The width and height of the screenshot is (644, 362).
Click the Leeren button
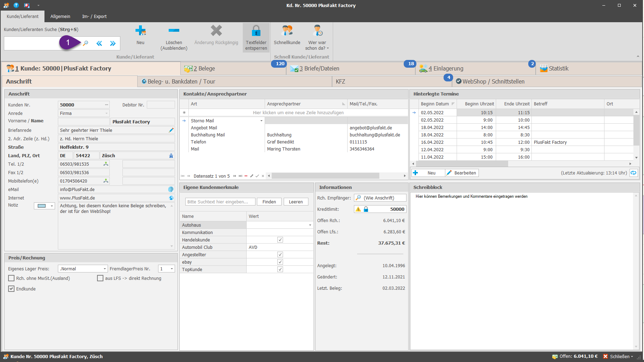click(x=296, y=202)
